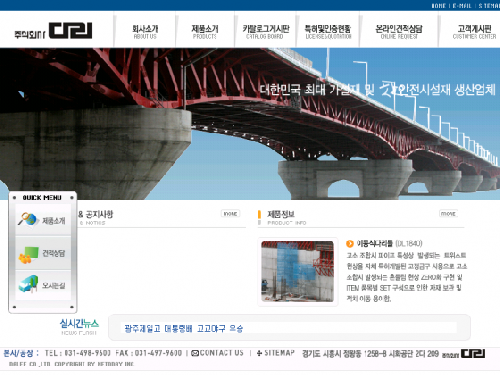Open the licenses and certifications menu
The height and width of the screenshot is (375, 500).
coord(328,32)
